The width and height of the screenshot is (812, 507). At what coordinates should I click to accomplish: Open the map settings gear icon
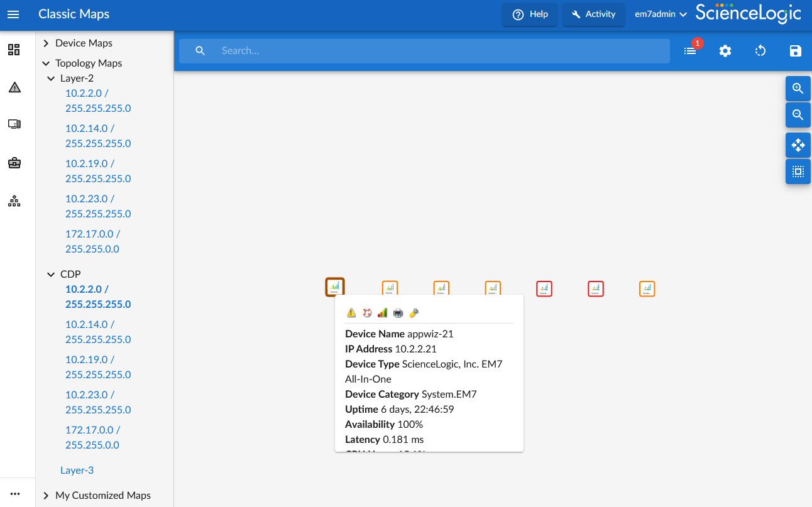click(725, 51)
